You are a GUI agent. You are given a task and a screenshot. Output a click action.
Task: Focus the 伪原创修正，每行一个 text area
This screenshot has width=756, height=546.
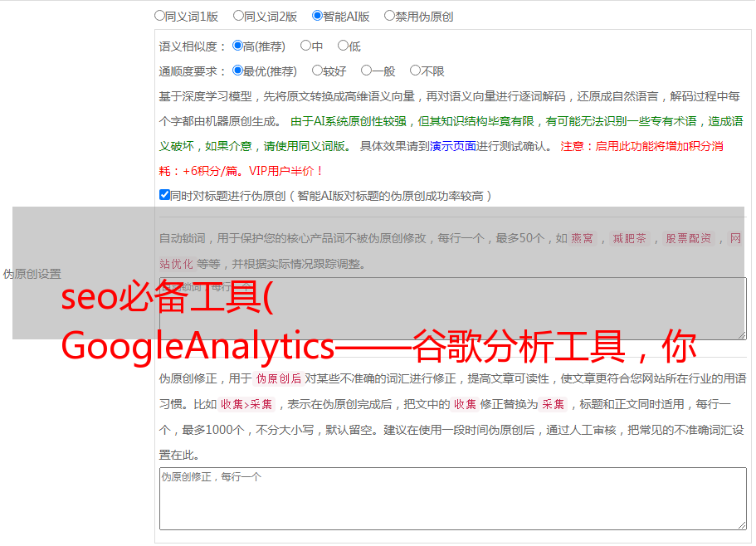tap(453, 499)
